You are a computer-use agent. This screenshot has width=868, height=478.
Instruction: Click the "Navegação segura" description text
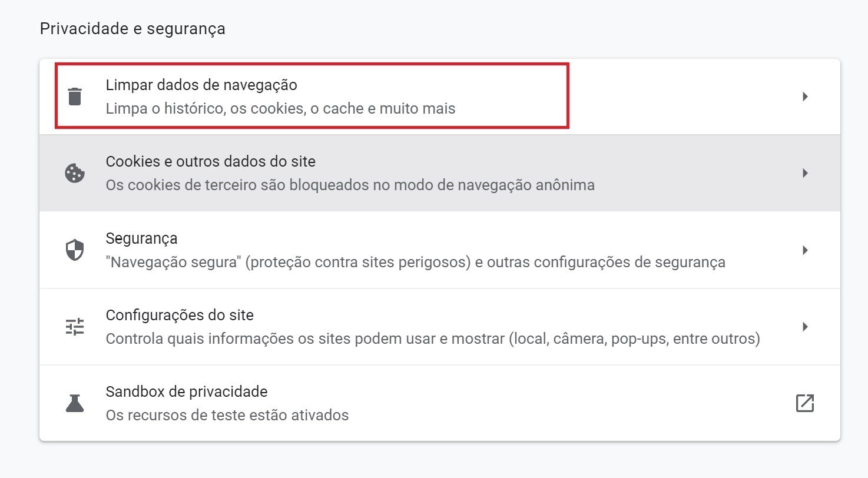pos(415,262)
